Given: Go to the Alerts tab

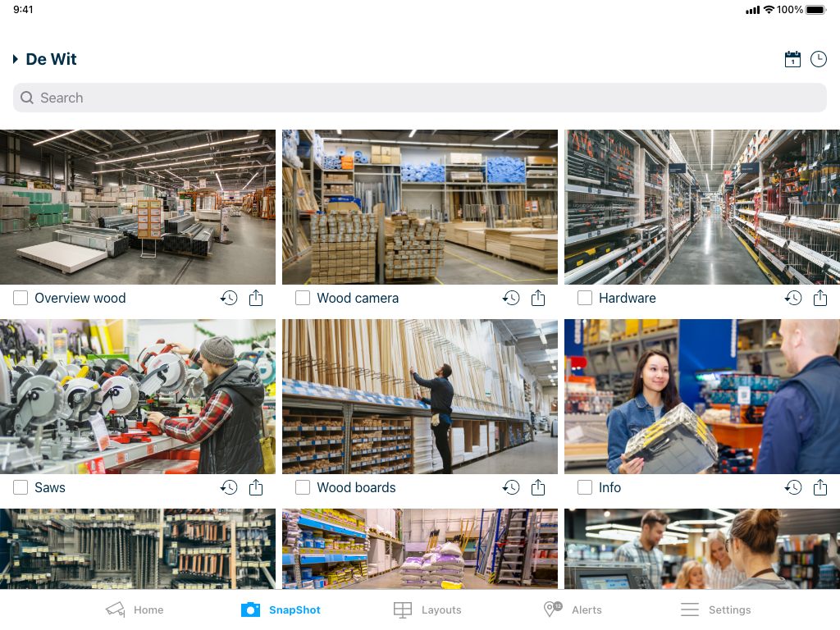Looking at the screenshot, I should tap(572, 609).
